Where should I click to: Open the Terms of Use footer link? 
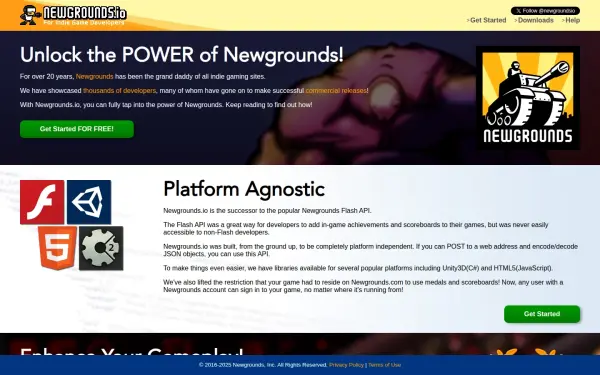(x=385, y=365)
